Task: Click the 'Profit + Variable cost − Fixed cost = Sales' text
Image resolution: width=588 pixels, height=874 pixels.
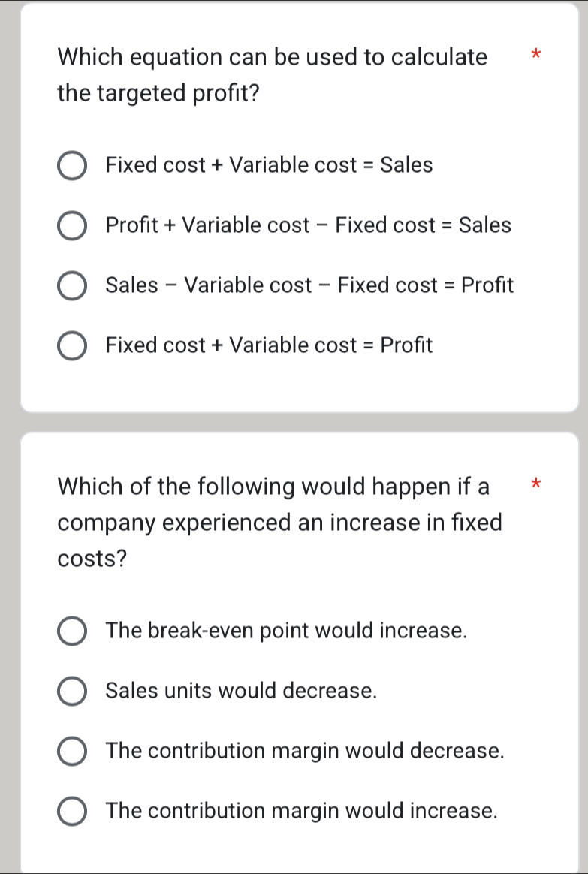Action: click(x=308, y=225)
